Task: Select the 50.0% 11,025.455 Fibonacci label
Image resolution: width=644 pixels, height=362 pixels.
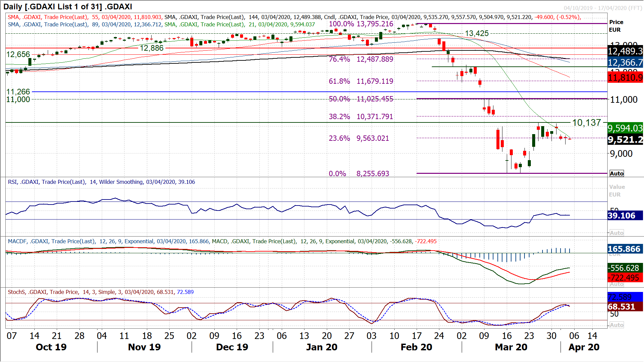Action: click(361, 99)
